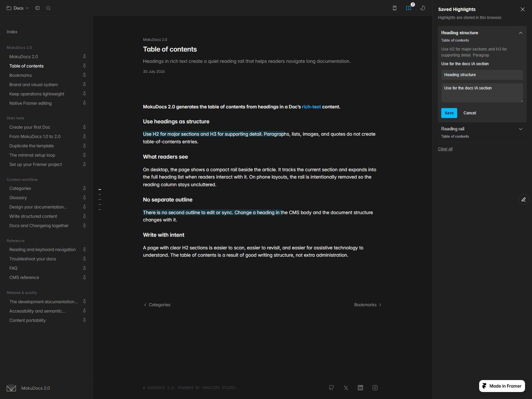
Task: Edit the highlight note textarea
Action: (482, 93)
